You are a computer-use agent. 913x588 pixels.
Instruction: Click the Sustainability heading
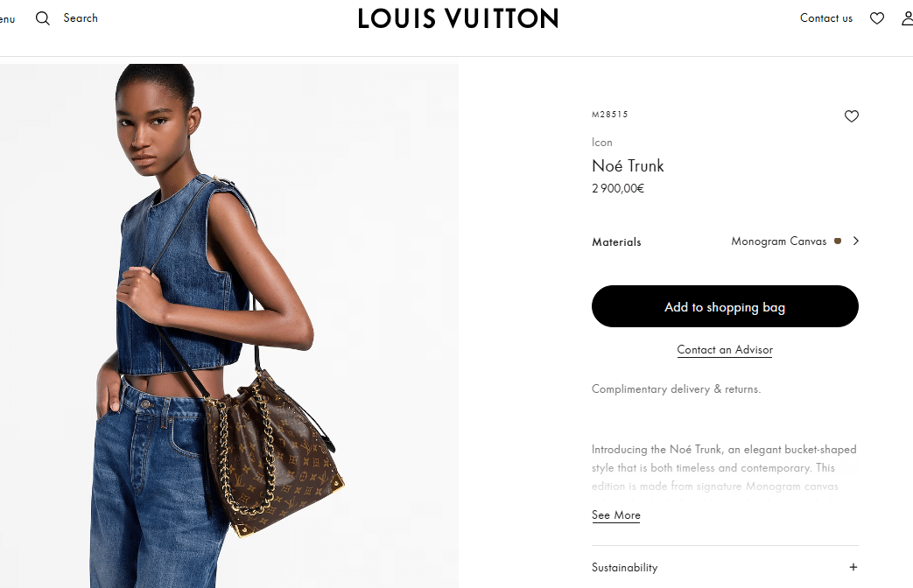pos(624,568)
